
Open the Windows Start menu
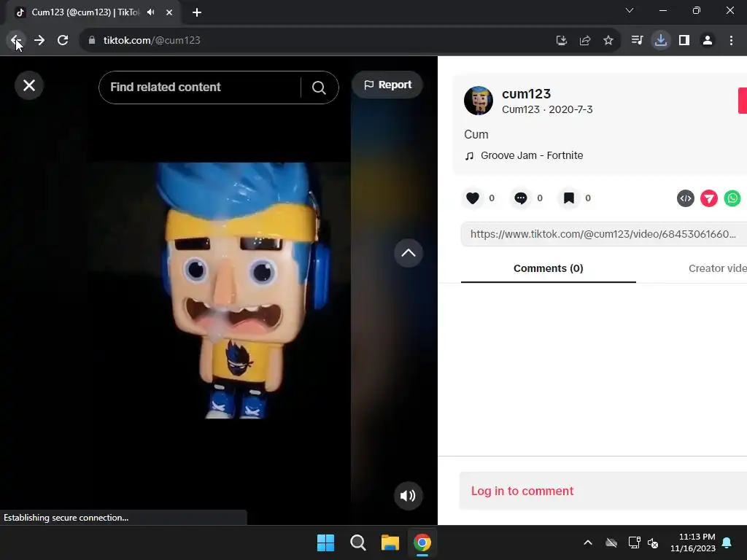click(326, 542)
